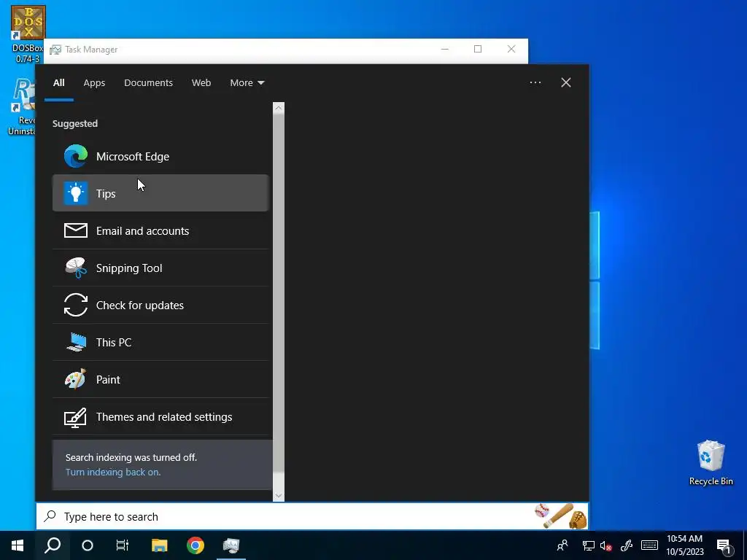Click scroll down arrow in suggestions list
The image size is (747, 560).
coord(279,496)
